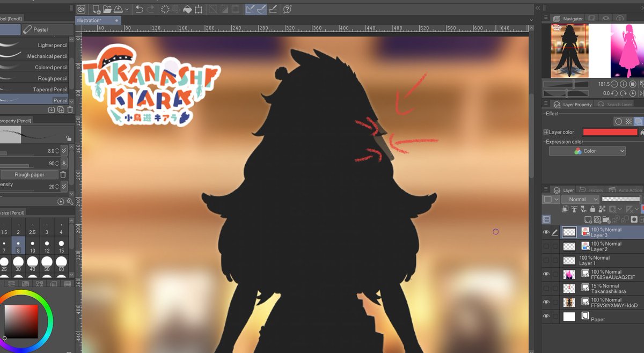Hide Layer 3 with eye icon
The image size is (644, 353).
coord(546,232)
